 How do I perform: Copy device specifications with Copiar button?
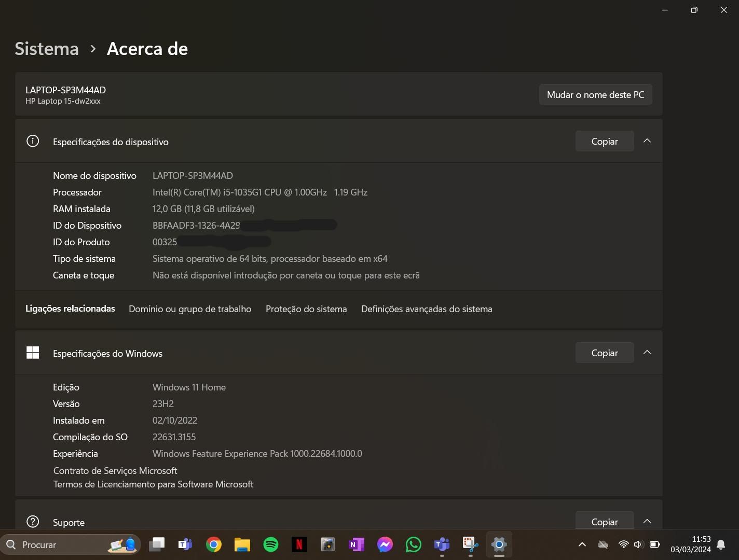(x=605, y=141)
